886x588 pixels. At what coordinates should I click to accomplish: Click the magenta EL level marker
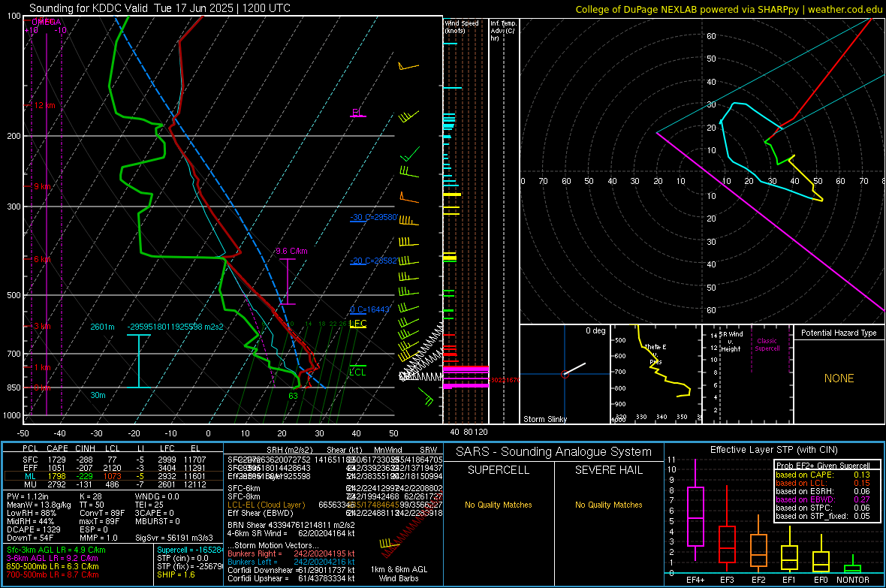coord(357,113)
